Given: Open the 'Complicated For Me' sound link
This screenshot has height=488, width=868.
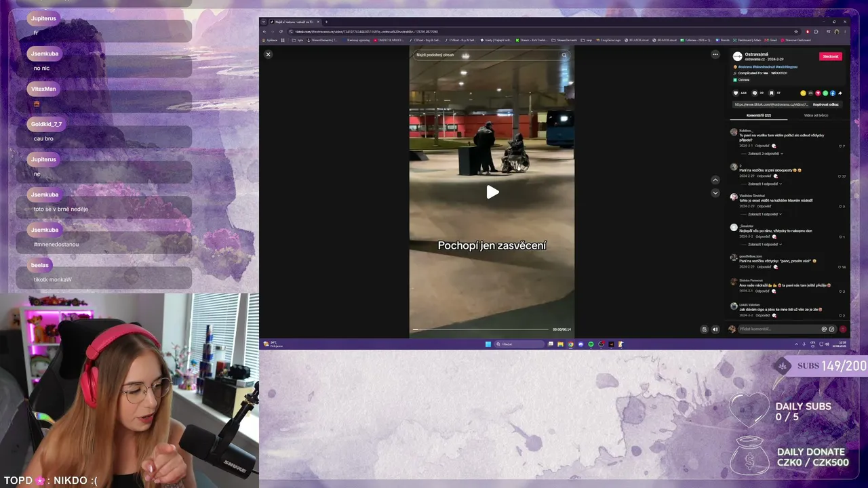Looking at the screenshot, I should tap(763, 73).
